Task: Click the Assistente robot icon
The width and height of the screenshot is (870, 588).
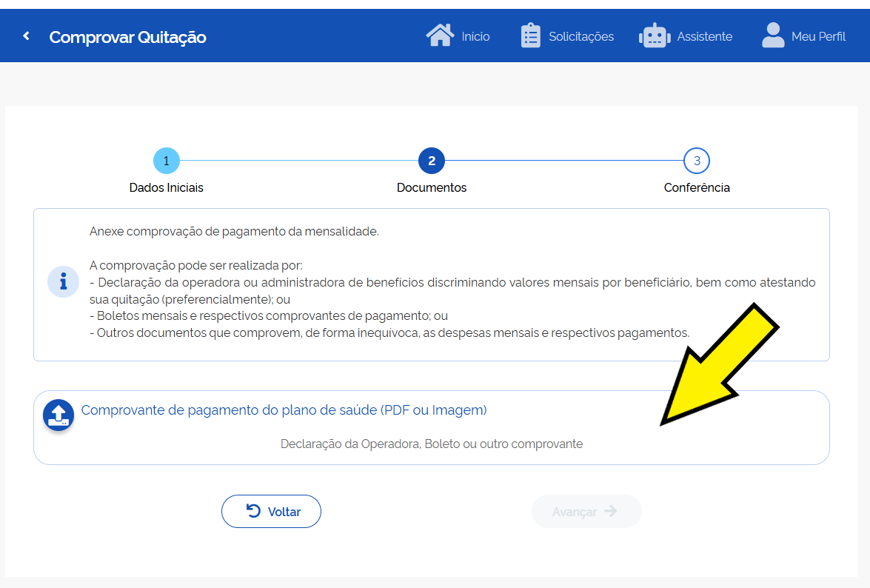Action: (654, 36)
